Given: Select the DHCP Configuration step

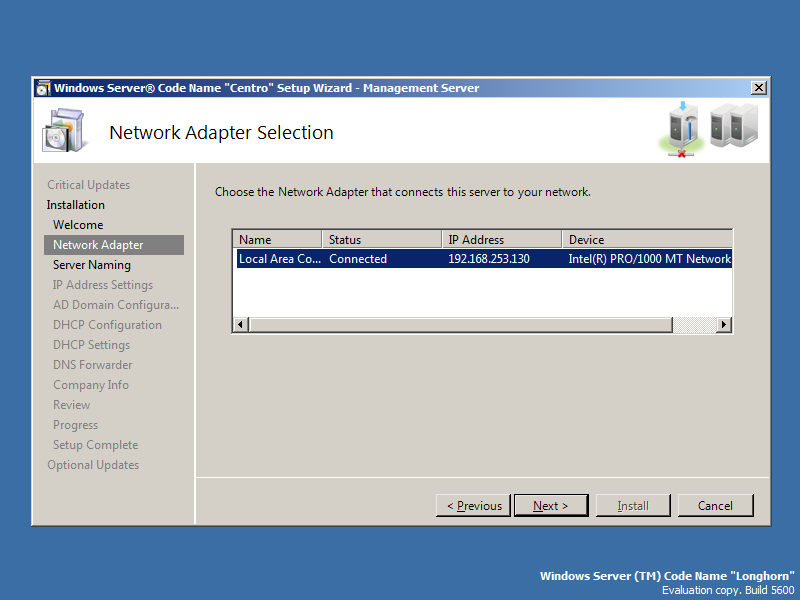Looking at the screenshot, I should pos(108,324).
